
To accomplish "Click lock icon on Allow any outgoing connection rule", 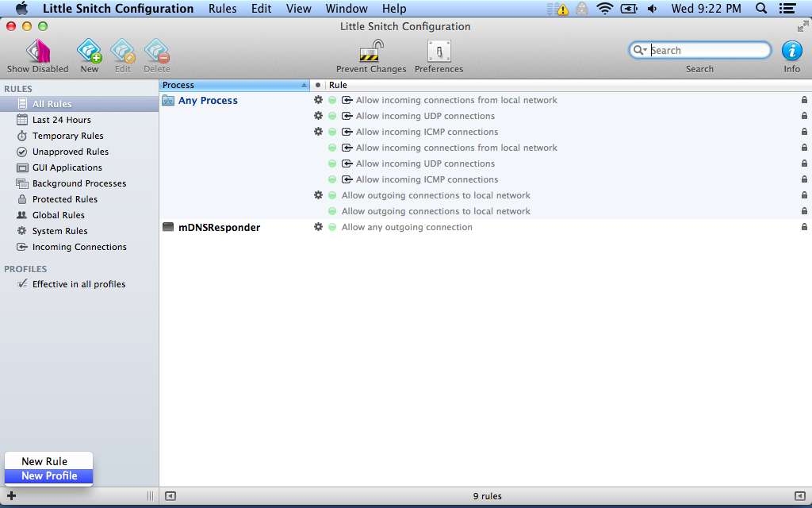I will (804, 227).
